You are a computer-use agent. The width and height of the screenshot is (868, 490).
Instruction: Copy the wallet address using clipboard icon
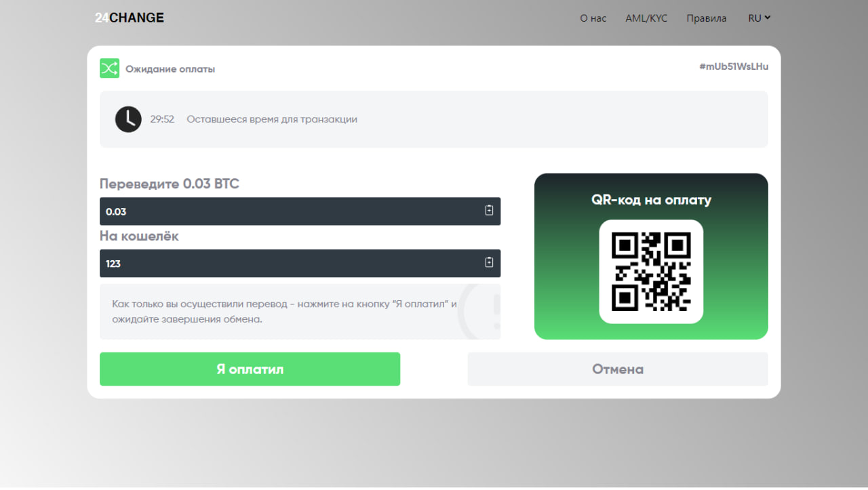[x=489, y=263]
